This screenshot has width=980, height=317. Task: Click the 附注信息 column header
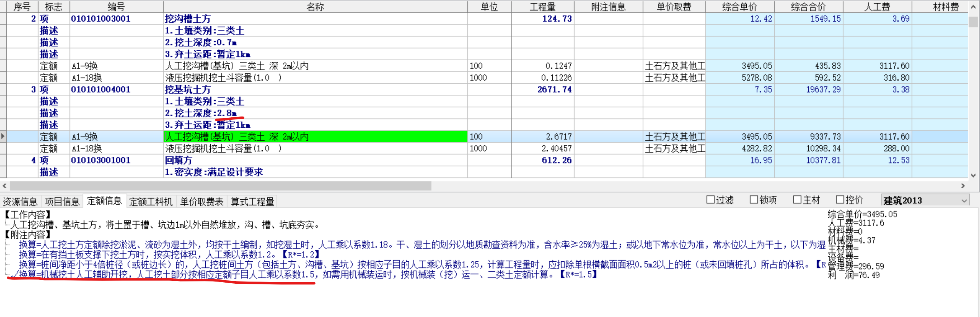608,6
